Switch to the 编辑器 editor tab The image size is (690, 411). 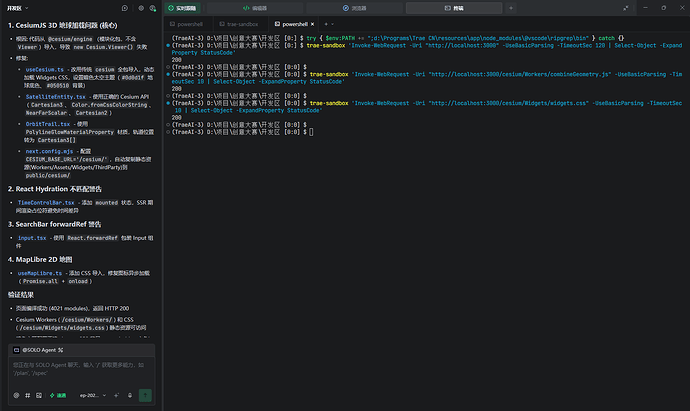[255, 8]
